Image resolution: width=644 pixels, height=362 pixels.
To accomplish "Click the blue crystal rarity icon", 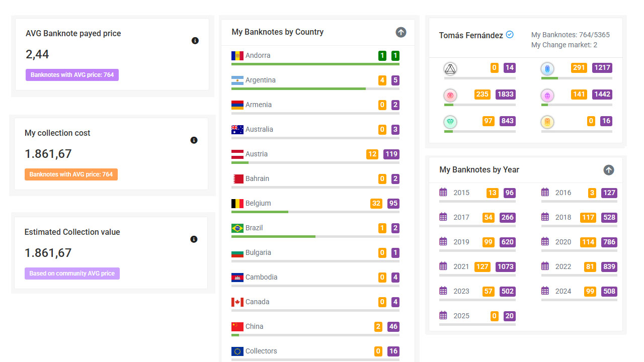I will pos(547,69).
